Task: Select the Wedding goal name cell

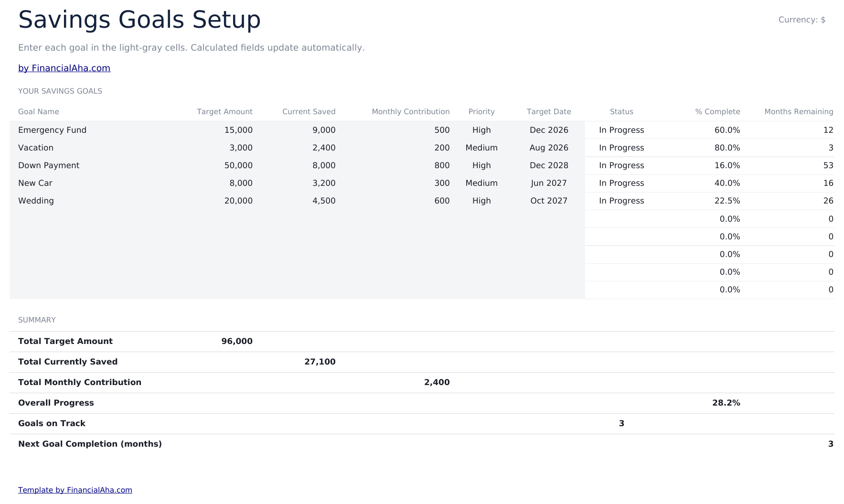Action: [36, 201]
